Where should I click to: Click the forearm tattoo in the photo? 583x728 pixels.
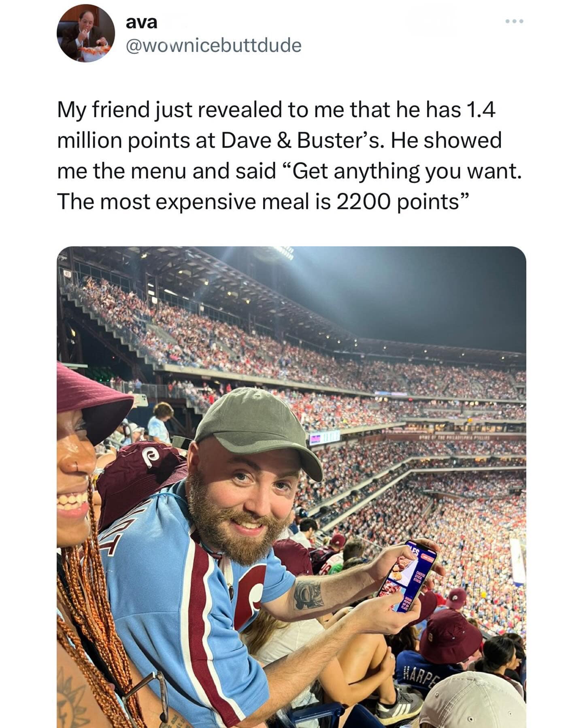[308, 594]
